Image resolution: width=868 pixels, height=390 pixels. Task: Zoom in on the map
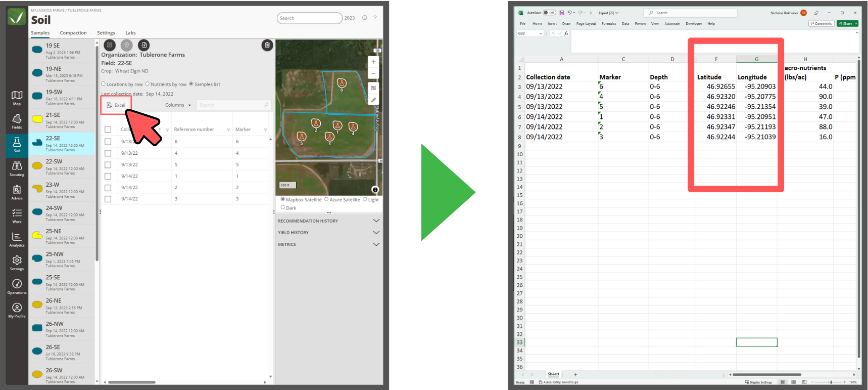pos(373,62)
